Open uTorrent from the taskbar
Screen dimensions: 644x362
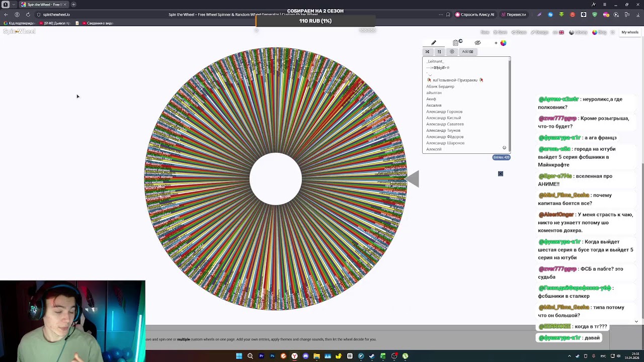(405, 356)
